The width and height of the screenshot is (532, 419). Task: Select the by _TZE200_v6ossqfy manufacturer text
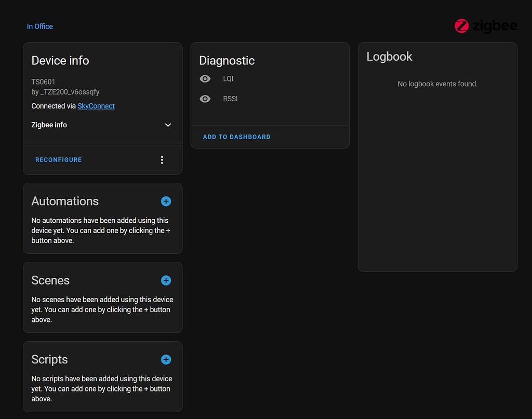point(65,92)
